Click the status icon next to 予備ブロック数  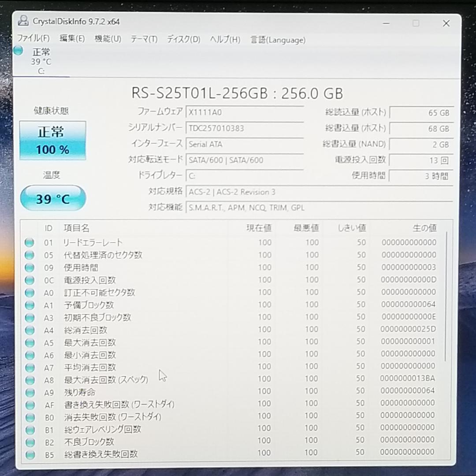[x=29, y=305]
